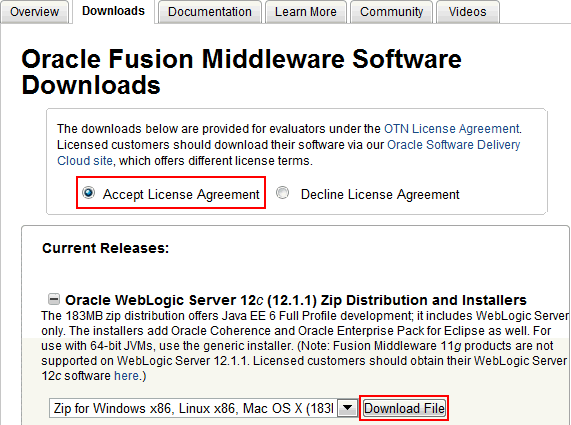The image size is (571, 425).
Task: Click the Oracle Fusion Middleware Software Downloads title
Action: pos(241,72)
